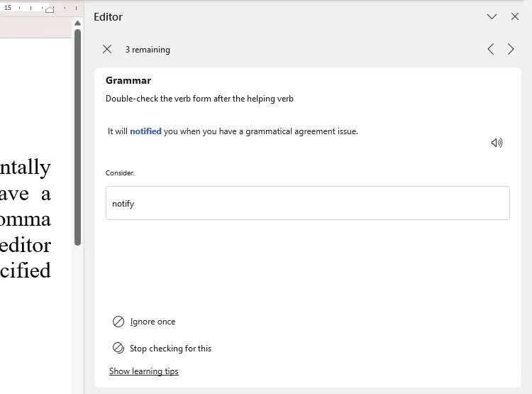Close the Editor task pane
The width and height of the screenshot is (532, 394).
click(x=515, y=16)
